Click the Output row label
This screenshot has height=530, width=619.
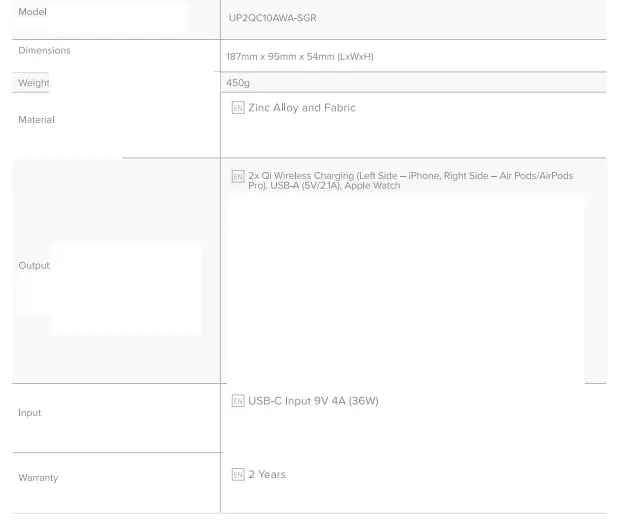[33, 266]
